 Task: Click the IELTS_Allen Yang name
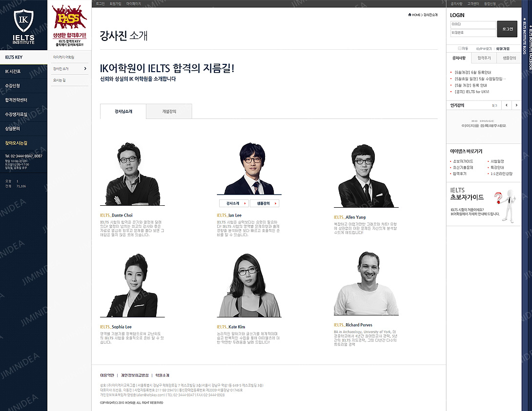tap(350, 217)
